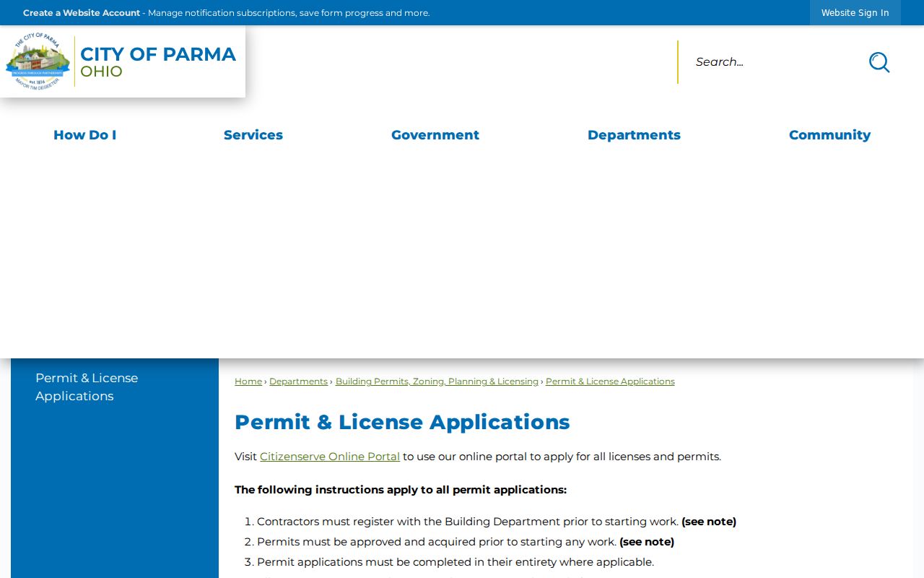Image resolution: width=924 pixels, height=578 pixels.
Task: Click the bold instructions-apply-to-all-permits line
Action: [401, 490]
